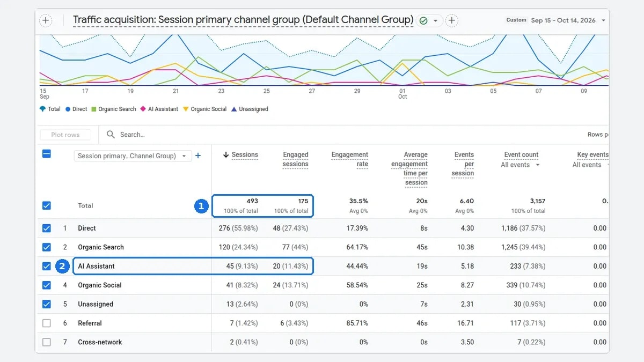
Task: Open the All events dropdown under Event count
Action: [520, 165]
